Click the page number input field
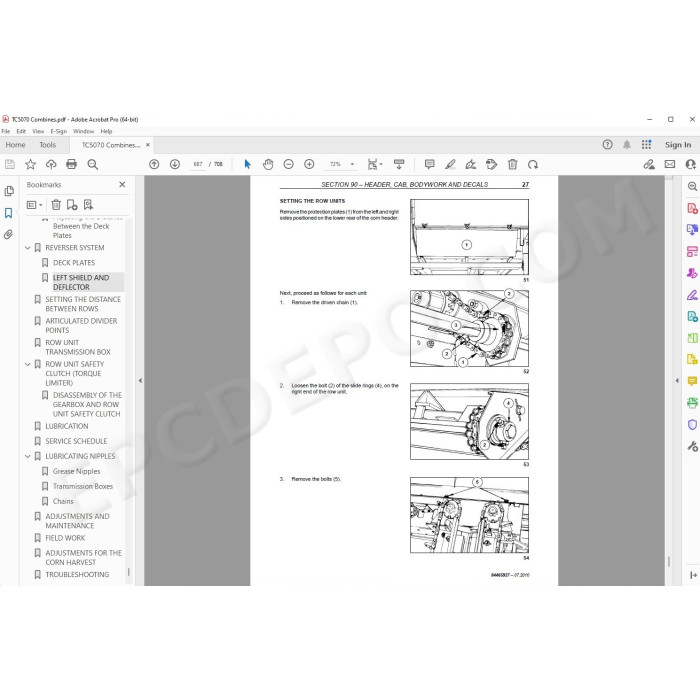Image resolution: width=700 pixels, height=700 pixels. (x=197, y=164)
